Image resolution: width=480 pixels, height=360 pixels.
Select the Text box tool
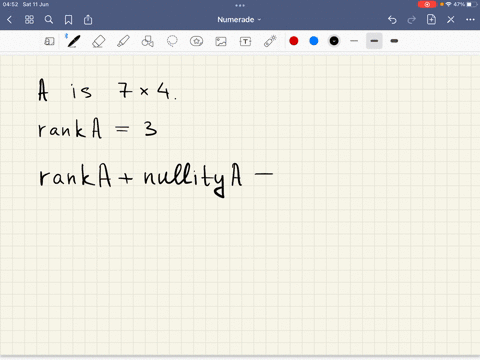[x=245, y=41]
